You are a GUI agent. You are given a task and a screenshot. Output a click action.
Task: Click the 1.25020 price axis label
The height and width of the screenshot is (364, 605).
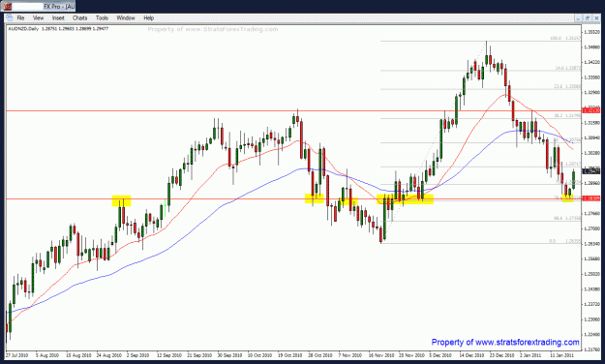pyautogui.click(x=591, y=274)
